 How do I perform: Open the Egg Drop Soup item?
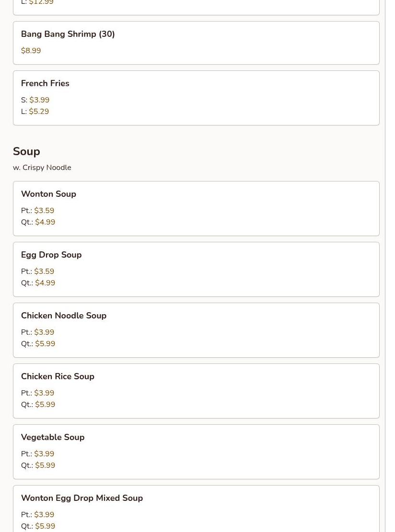pos(51,255)
